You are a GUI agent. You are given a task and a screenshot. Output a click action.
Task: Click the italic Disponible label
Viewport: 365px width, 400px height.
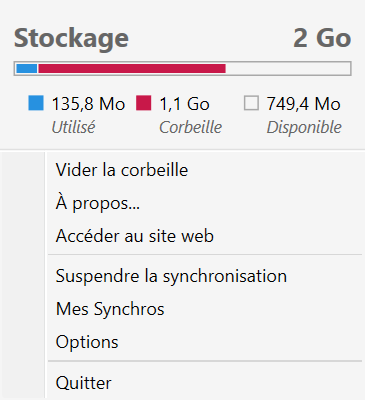tap(304, 127)
